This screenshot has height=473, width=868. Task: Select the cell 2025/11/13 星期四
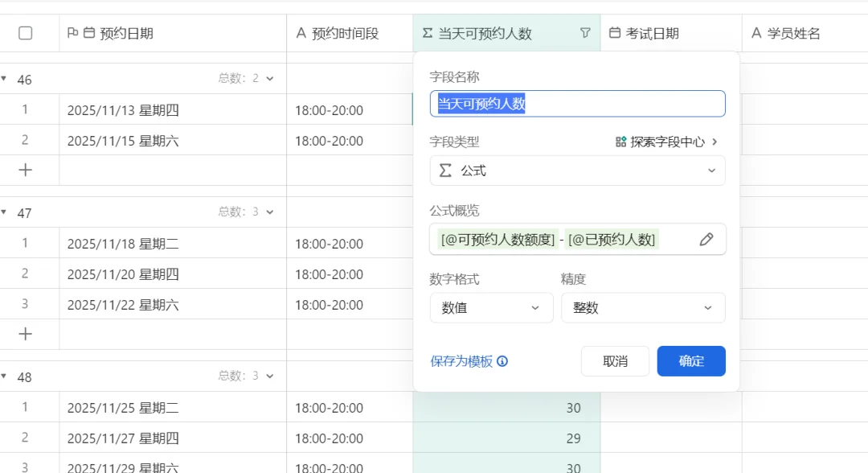coord(173,109)
